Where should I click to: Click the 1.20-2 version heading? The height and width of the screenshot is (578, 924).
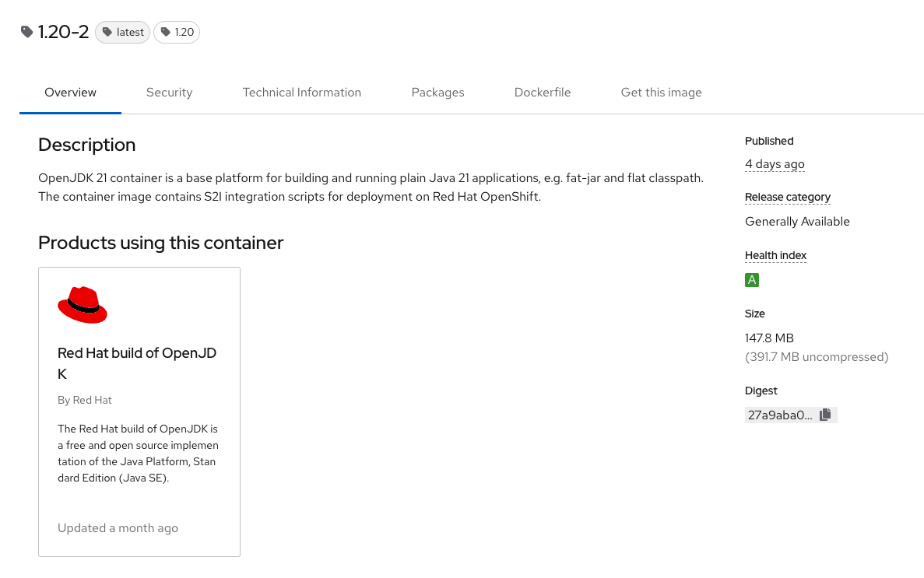[63, 32]
